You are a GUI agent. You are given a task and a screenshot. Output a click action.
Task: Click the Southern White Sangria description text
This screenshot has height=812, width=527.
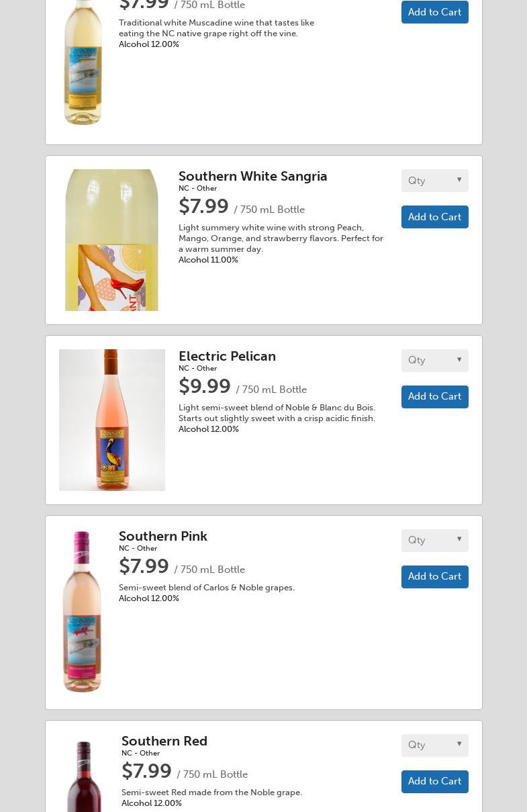pyautogui.click(x=281, y=238)
